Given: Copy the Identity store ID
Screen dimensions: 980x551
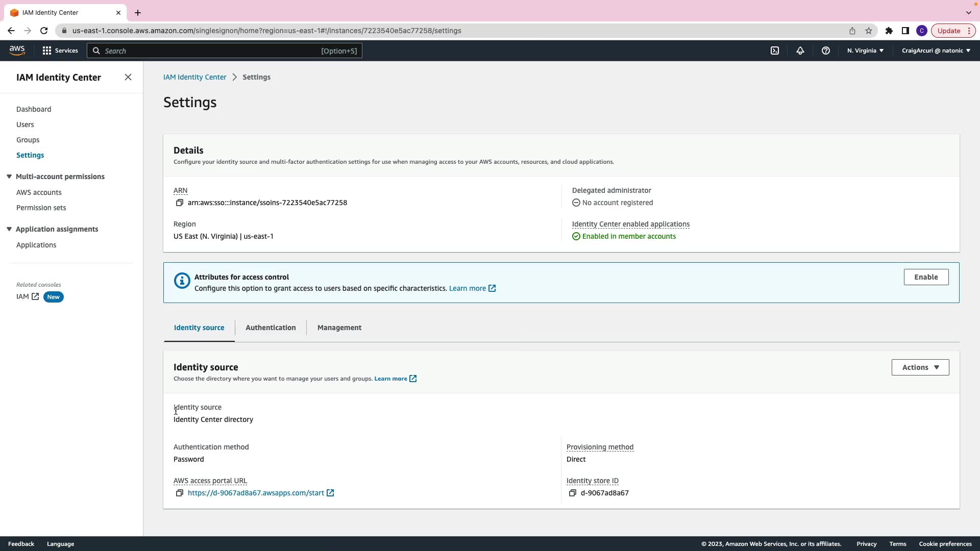Looking at the screenshot, I should tap(572, 493).
